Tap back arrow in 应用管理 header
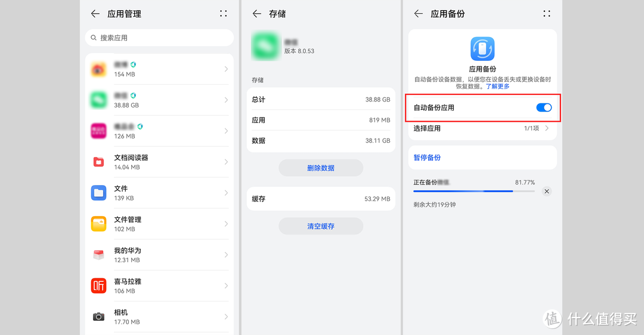644x335 pixels. (95, 14)
